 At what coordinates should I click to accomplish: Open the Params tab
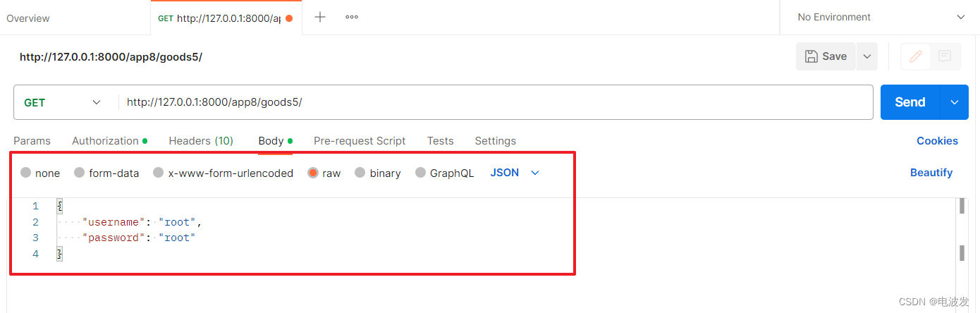32,141
